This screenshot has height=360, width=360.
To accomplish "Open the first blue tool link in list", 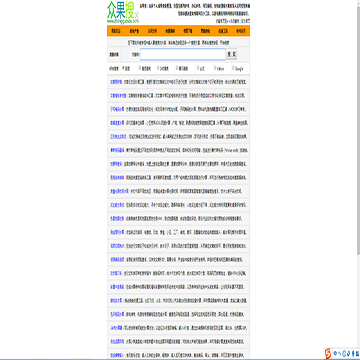I will (116, 82).
